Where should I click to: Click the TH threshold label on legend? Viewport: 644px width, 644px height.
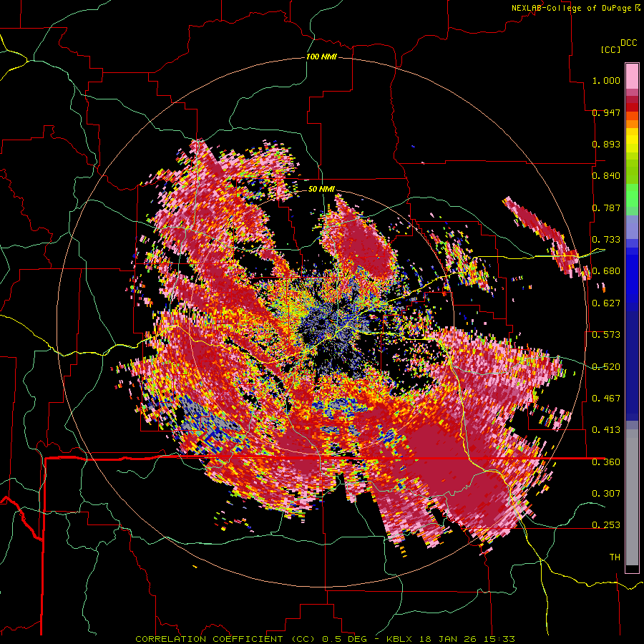pyautogui.click(x=615, y=557)
